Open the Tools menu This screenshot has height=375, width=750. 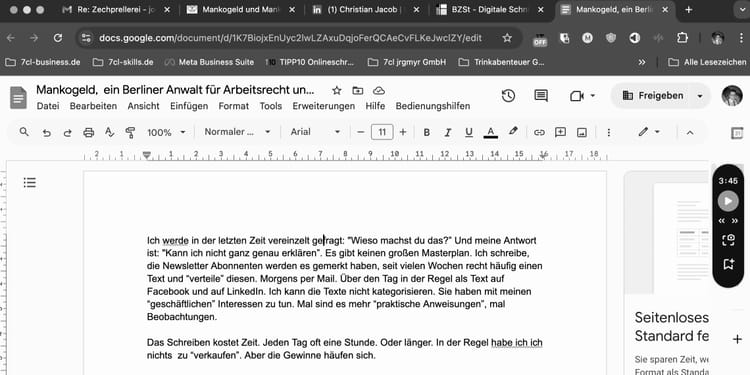[271, 106]
